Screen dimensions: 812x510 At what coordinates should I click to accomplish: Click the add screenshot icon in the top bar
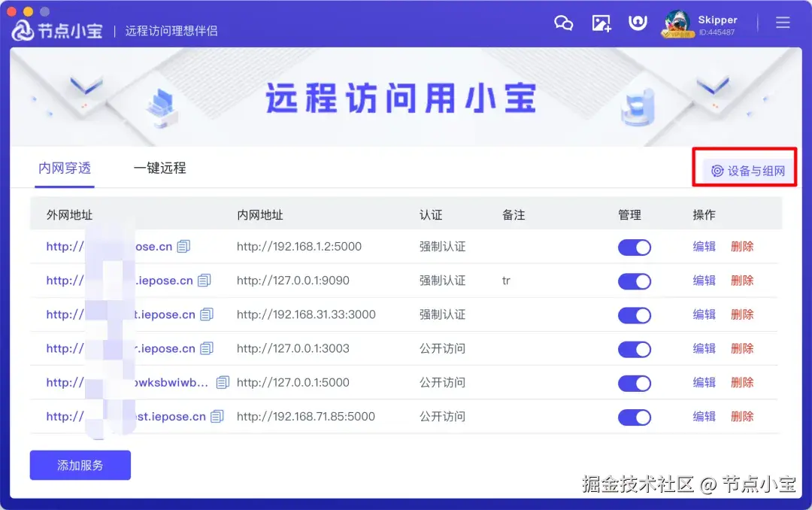pyautogui.click(x=601, y=23)
